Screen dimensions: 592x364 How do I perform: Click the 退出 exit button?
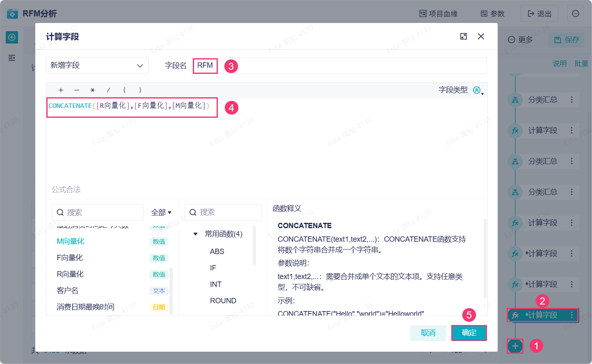coord(539,14)
